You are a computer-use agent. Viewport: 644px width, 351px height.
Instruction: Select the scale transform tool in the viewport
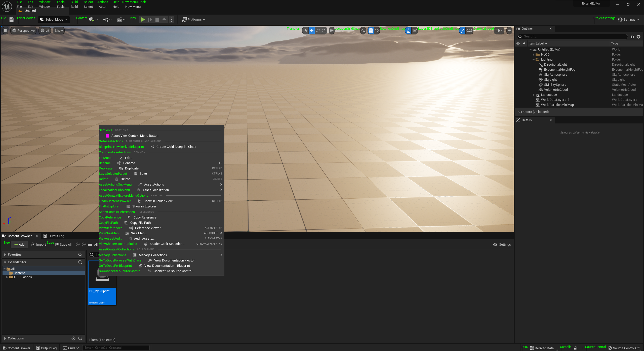point(324,31)
